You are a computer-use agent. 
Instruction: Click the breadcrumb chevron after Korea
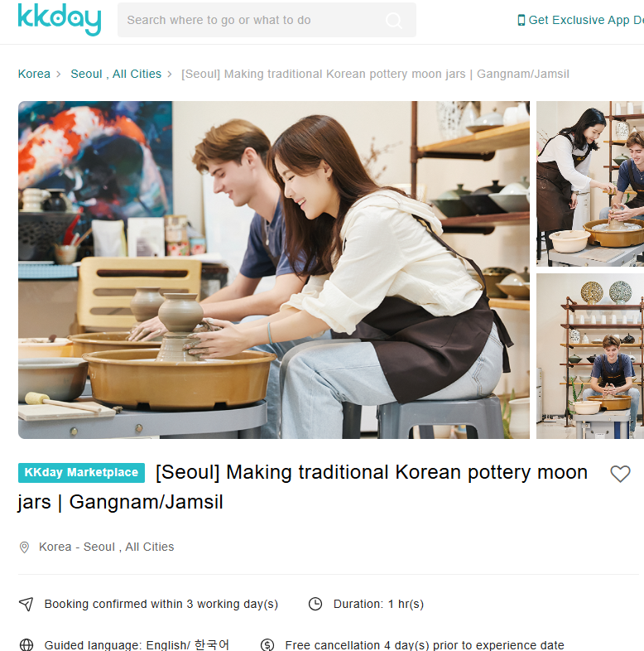[59, 75]
